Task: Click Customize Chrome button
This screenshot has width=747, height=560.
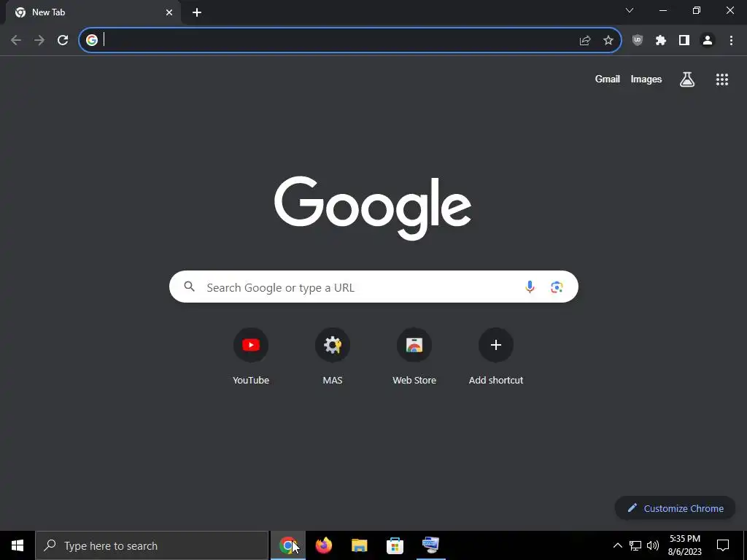Action: point(675,508)
